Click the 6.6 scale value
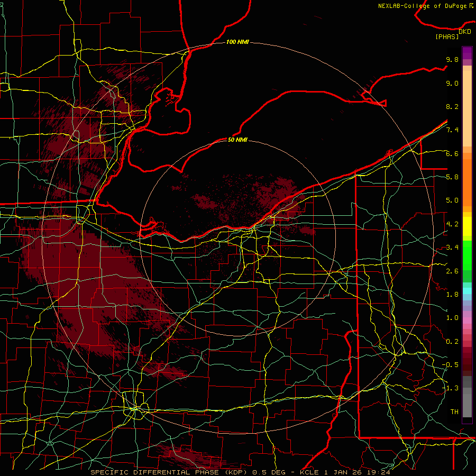 coord(452,153)
